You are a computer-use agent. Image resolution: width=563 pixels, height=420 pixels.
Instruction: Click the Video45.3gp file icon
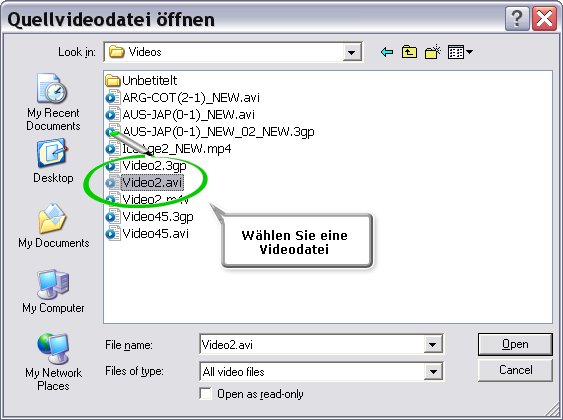point(112,217)
